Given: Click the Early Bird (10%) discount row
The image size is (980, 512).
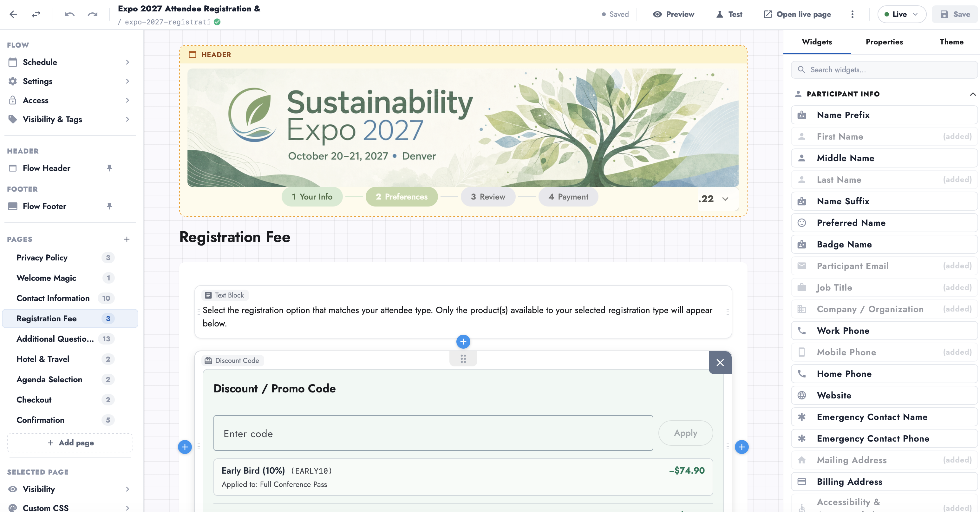Looking at the screenshot, I should [x=463, y=477].
